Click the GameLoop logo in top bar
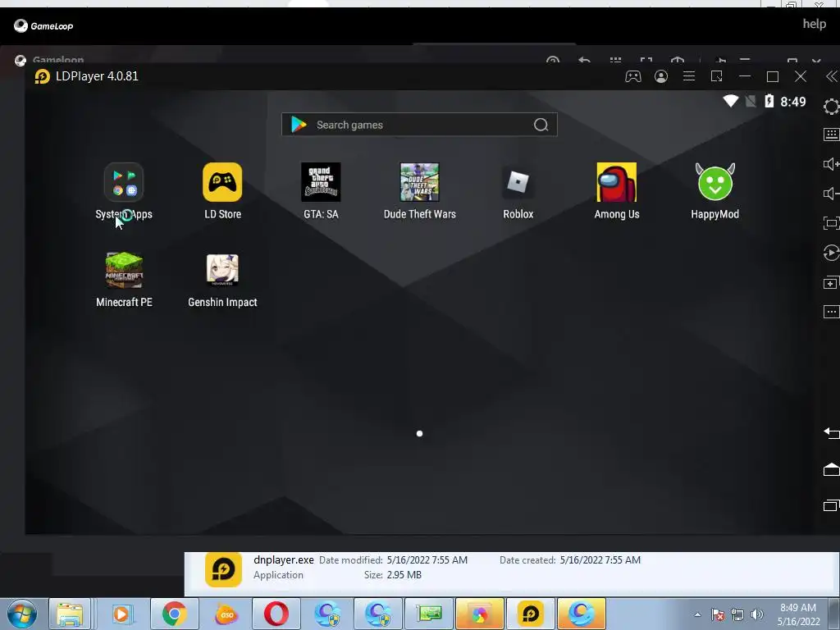 pyautogui.click(x=43, y=25)
